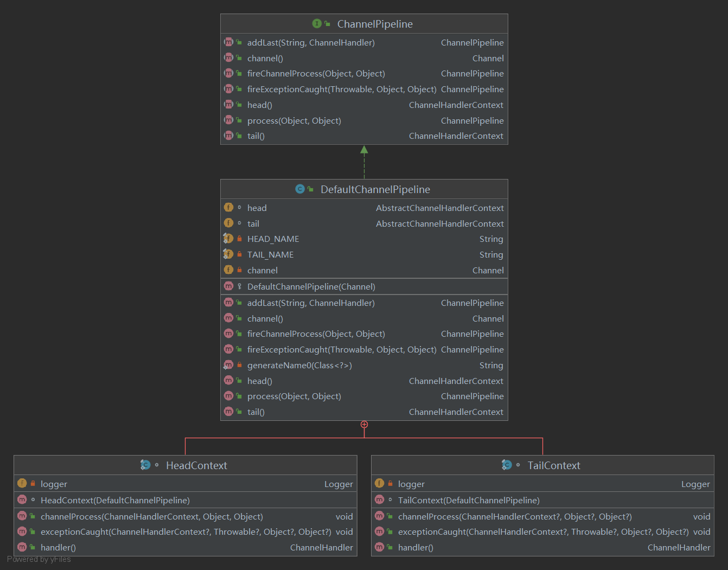Select HeadContext channelProcess method row

(x=151, y=516)
